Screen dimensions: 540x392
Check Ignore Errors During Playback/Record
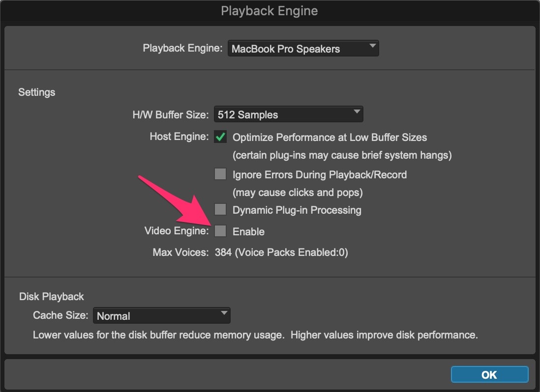pyautogui.click(x=220, y=174)
